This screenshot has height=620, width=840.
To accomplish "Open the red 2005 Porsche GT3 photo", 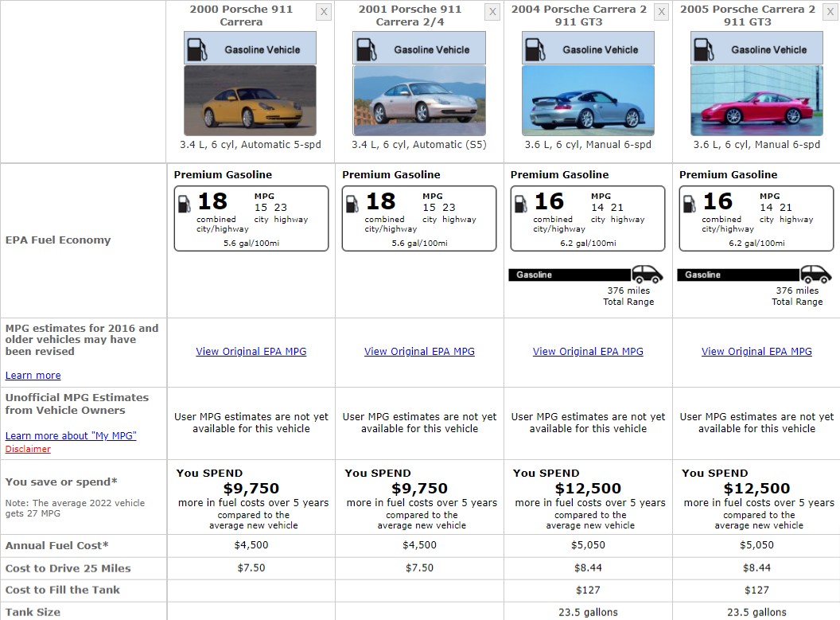I will (757, 100).
